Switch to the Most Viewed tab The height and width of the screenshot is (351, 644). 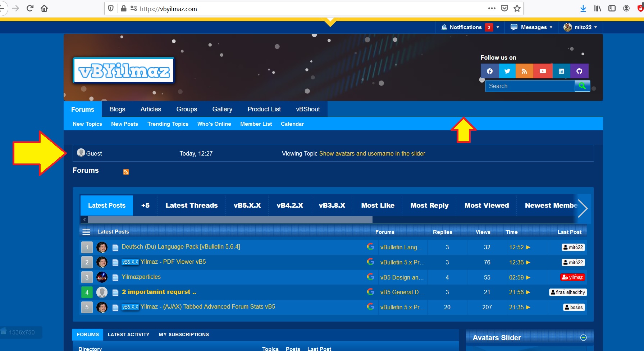point(487,205)
